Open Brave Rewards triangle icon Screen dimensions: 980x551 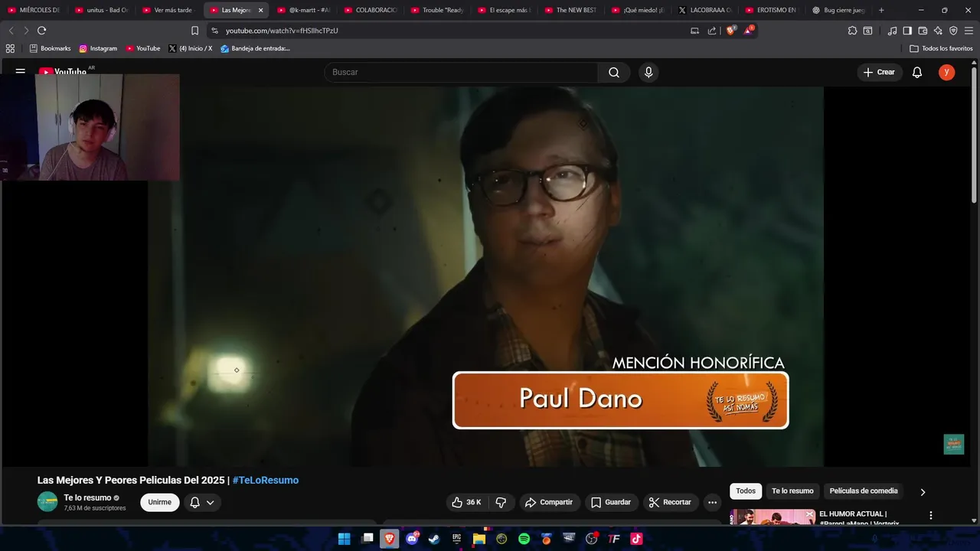click(749, 31)
